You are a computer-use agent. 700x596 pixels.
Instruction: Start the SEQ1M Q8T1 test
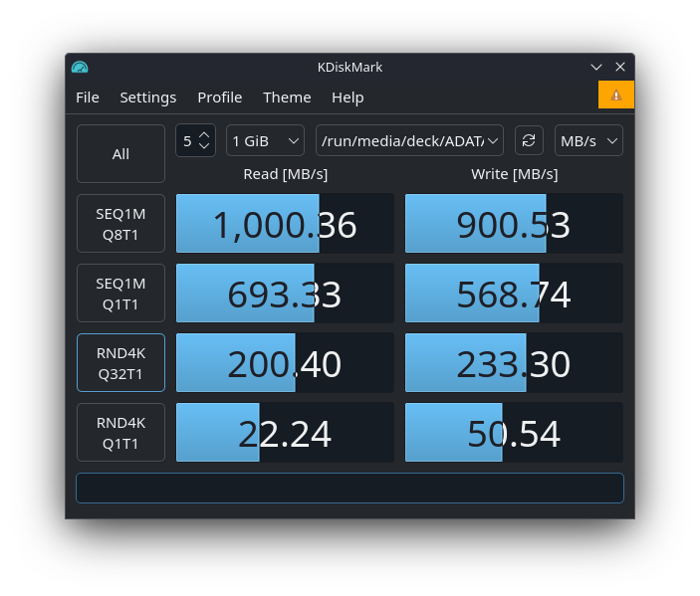(x=121, y=224)
